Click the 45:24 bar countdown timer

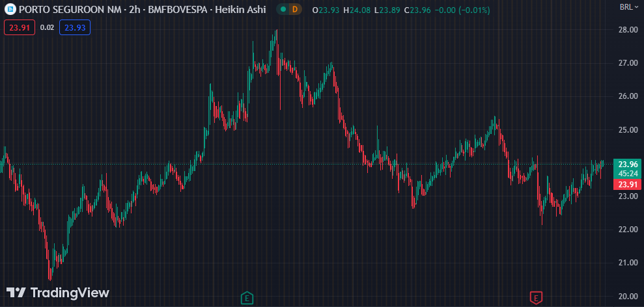[627, 174]
